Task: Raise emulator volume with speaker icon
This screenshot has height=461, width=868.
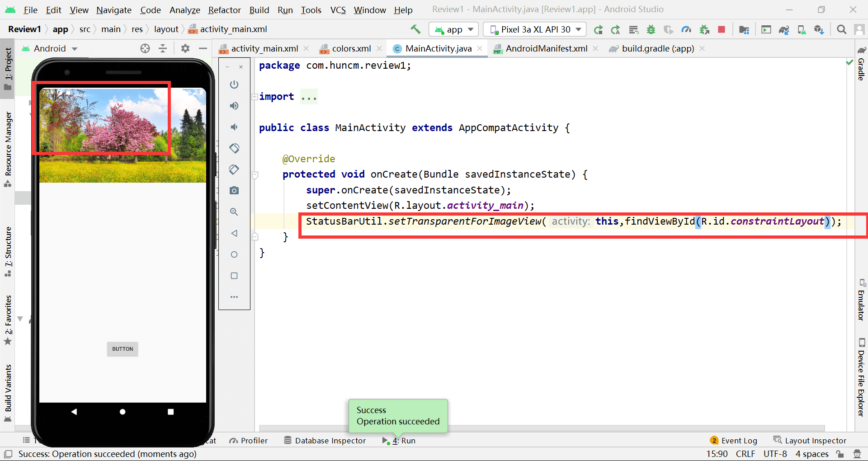Action: pos(234,106)
